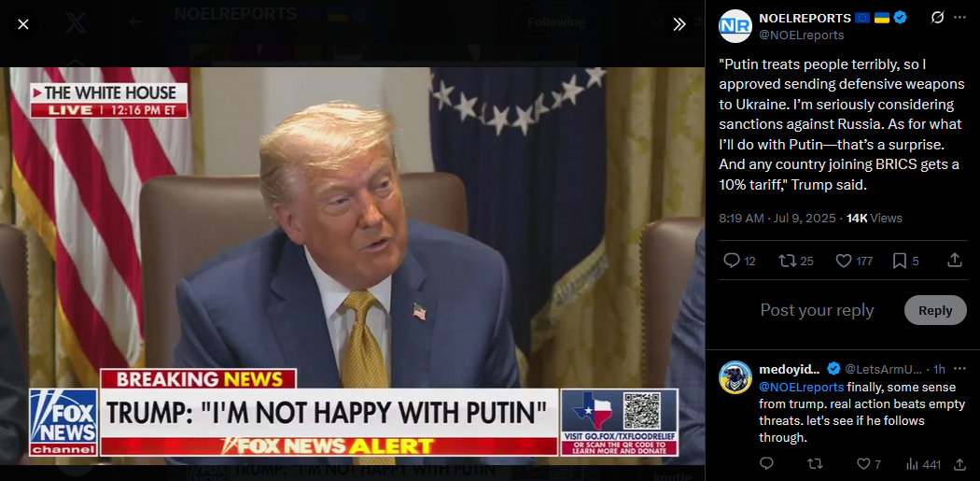Screen dimensions: 980x481
Task: Open the Grok icon next to NOELREPORTS
Action: coord(937,18)
